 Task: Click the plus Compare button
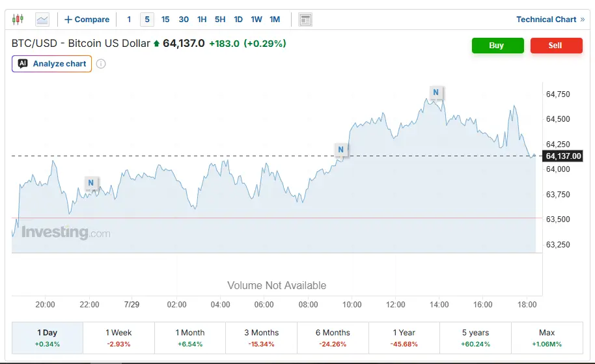click(x=87, y=20)
